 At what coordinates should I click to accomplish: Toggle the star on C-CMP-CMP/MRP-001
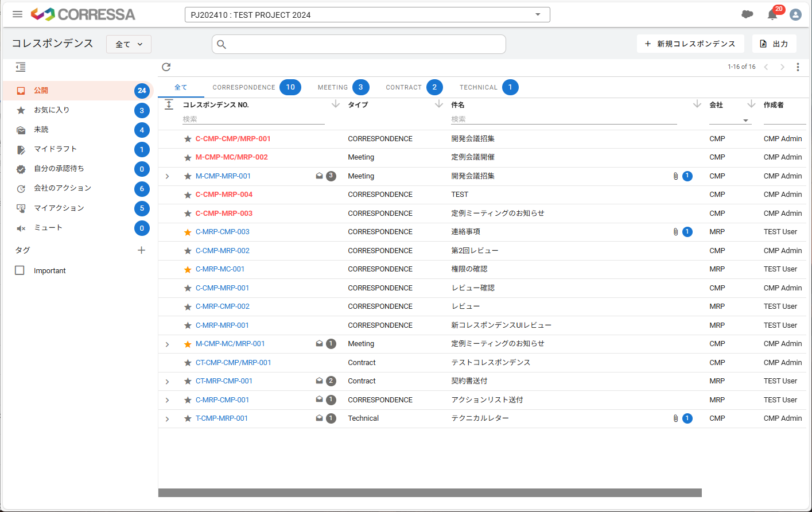(188, 138)
